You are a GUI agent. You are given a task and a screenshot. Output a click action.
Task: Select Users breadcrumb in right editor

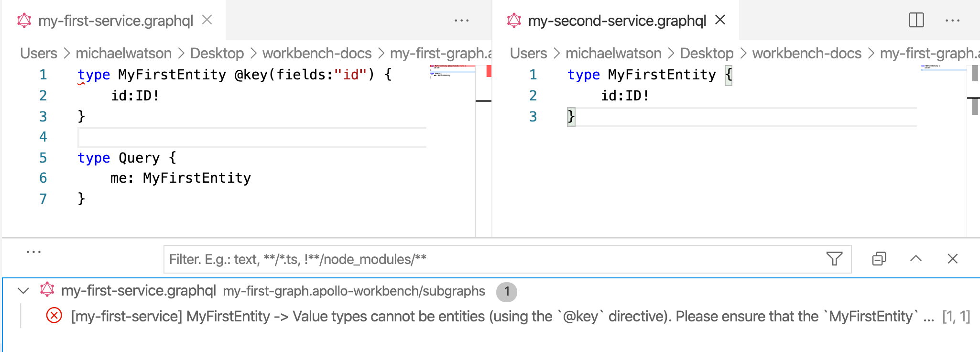(528, 53)
